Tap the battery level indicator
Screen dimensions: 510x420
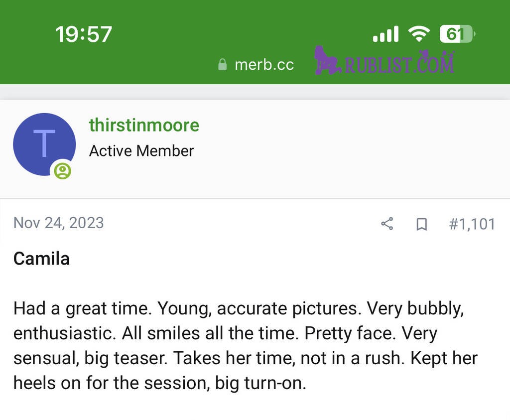tap(457, 34)
